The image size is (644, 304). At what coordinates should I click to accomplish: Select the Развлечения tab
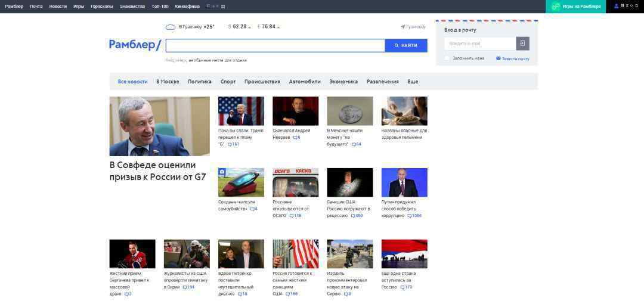click(x=383, y=82)
